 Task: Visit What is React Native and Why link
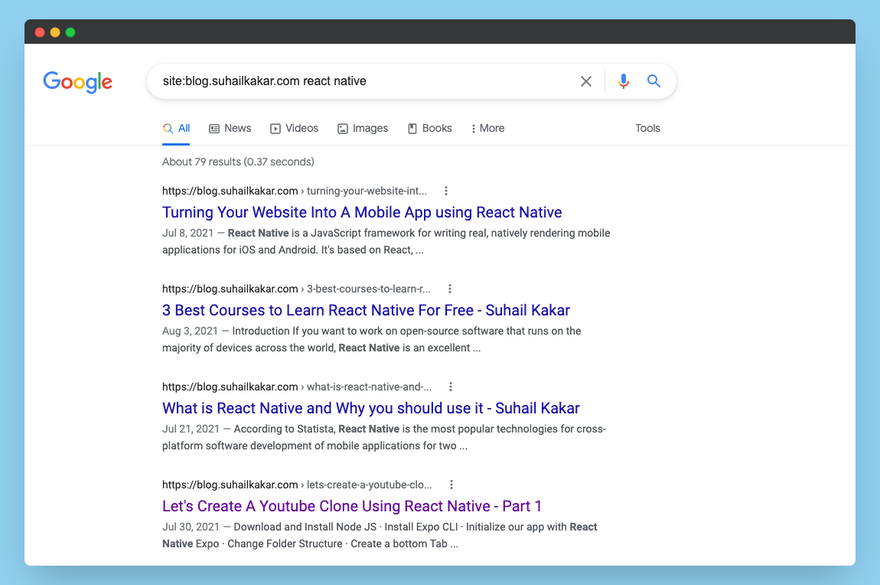point(371,408)
